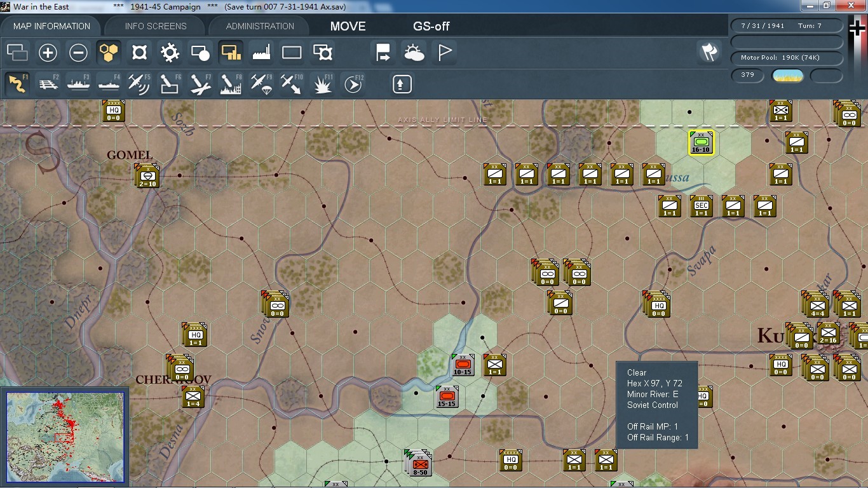Click the rectangles-with-gear toolbar icon
Screen dimensions: 868x488
pyautogui.click(x=323, y=53)
